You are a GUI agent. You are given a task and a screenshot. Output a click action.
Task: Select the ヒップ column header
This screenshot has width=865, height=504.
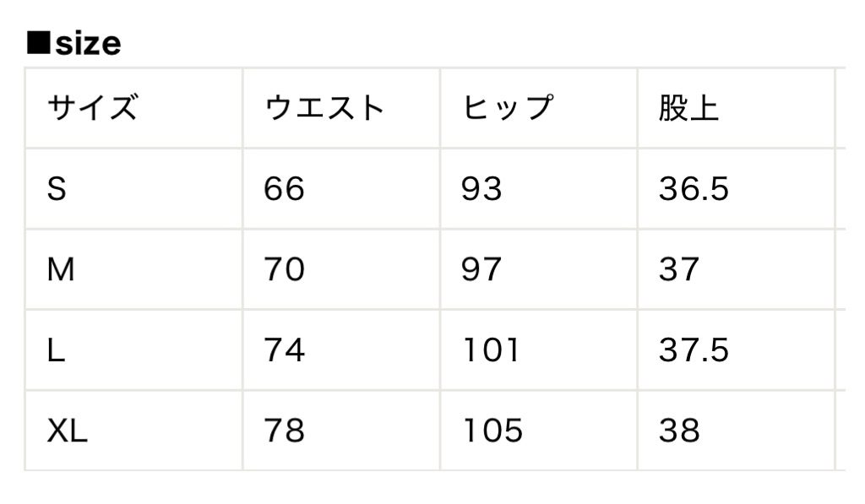point(508,108)
